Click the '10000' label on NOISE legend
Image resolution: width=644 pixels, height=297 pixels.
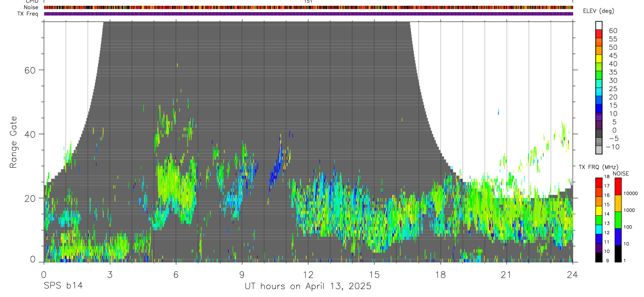point(631,193)
